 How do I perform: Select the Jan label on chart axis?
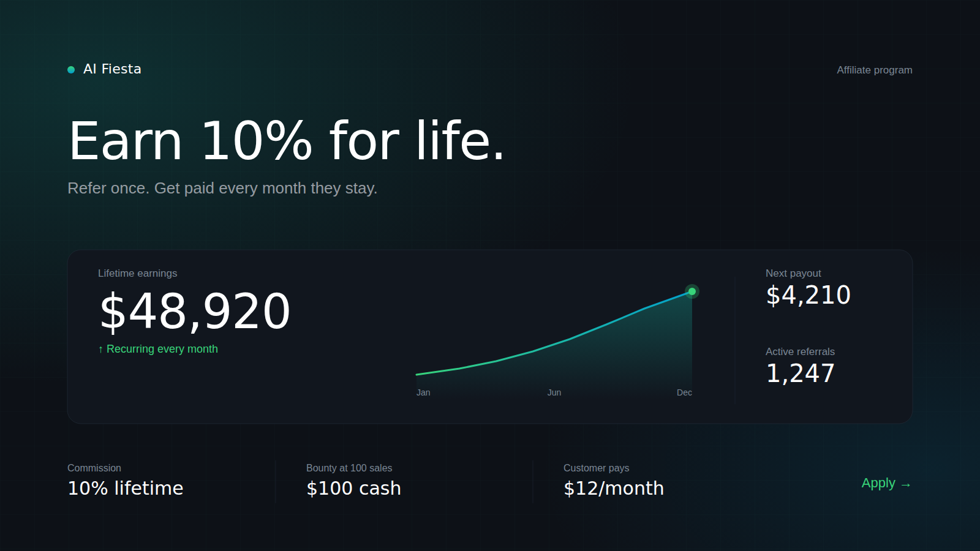pos(423,392)
